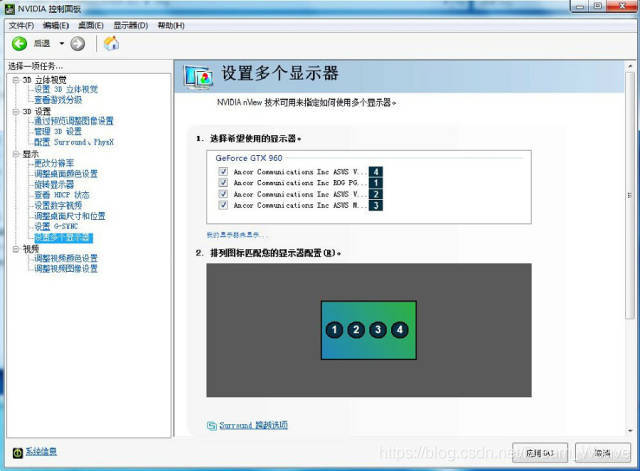The width and height of the screenshot is (640, 471).
Task: Open 配置 Surround、PhysX task
Action: tap(74, 142)
